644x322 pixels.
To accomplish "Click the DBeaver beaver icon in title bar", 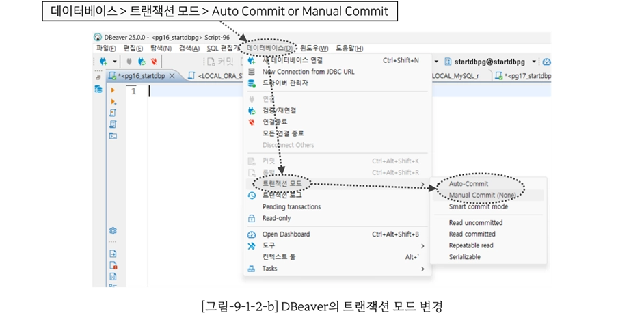I will [98, 37].
